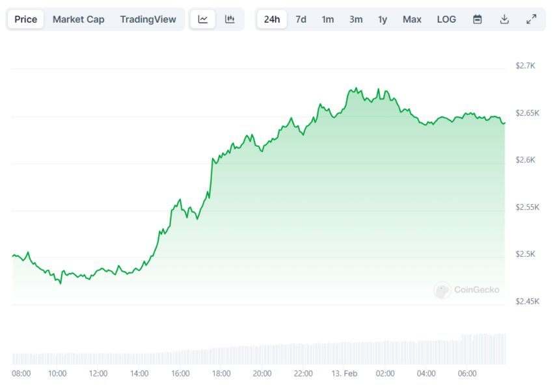Show 3m price history
Viewport: 553px width, 392px height.
click(356, 20)
